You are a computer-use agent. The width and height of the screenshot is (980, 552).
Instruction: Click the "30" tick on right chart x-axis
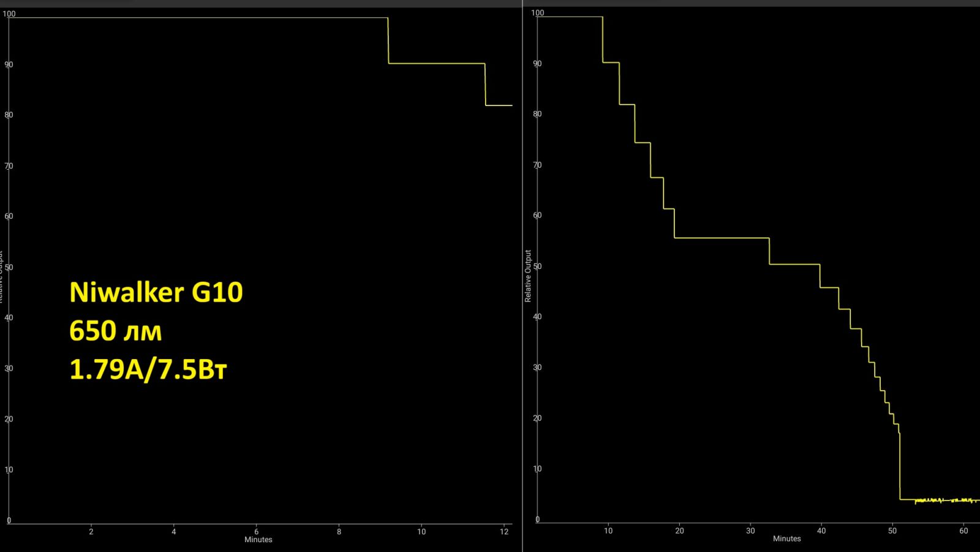click(x=750, y=531)
